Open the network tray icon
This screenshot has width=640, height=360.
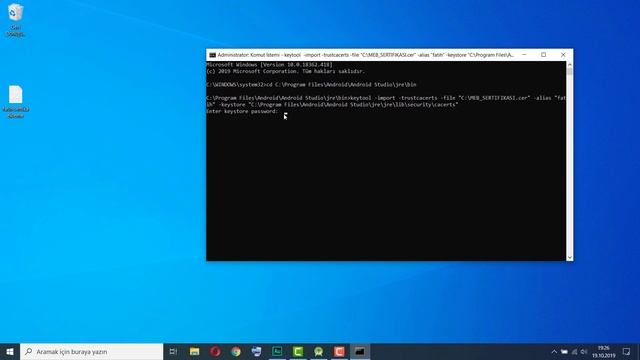click(x=574, y=352)
